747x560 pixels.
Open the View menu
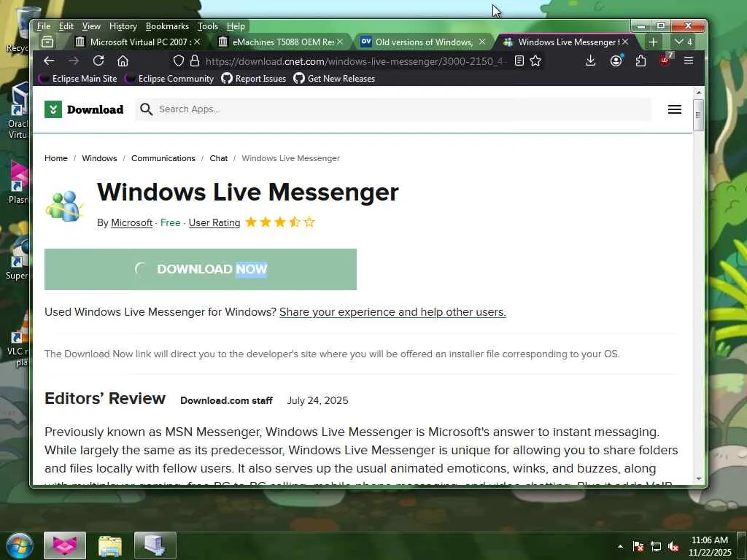coord(91,26)
